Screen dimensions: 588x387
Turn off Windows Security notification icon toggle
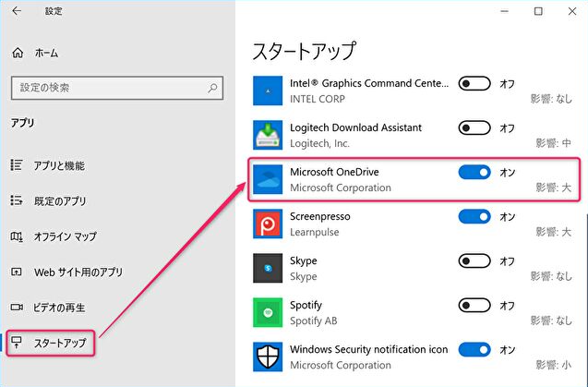tap(474, 349)
